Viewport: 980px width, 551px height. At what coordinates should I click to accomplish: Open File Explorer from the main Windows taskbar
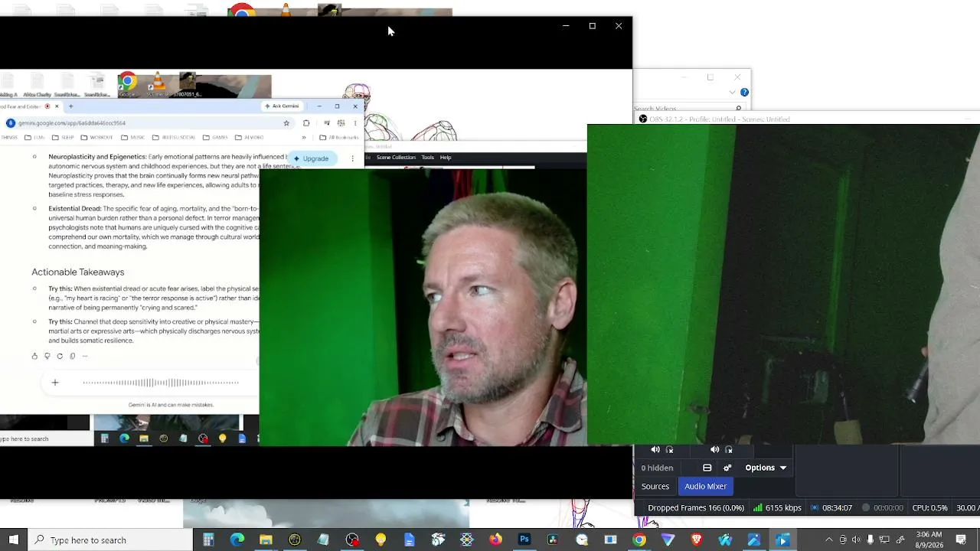pos(266,540)
